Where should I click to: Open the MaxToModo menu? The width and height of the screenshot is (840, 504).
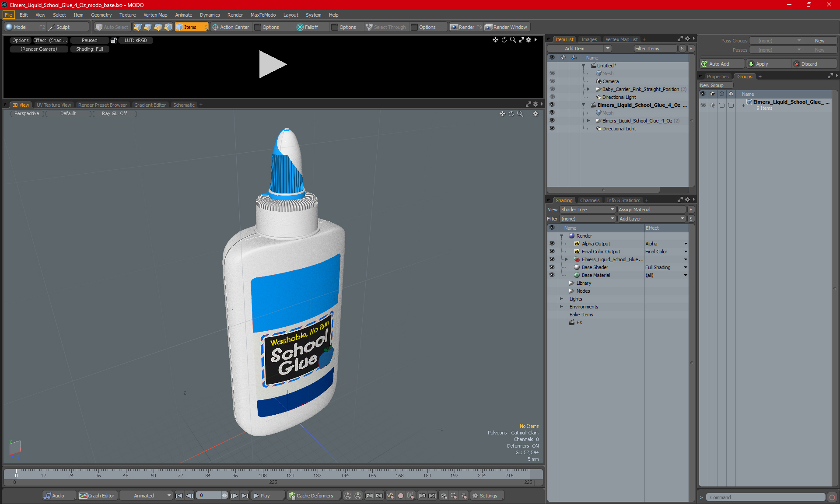point(263,15)
